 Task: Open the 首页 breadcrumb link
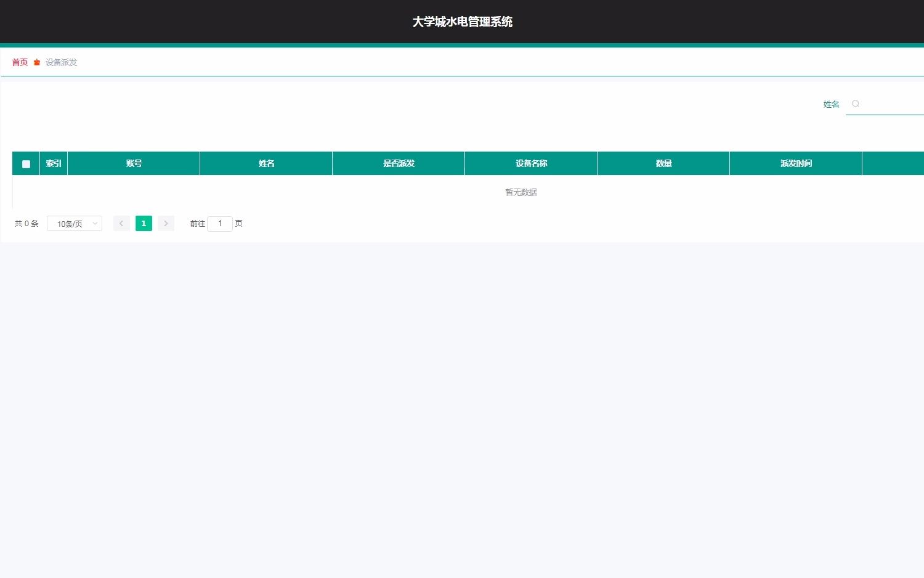19,62
